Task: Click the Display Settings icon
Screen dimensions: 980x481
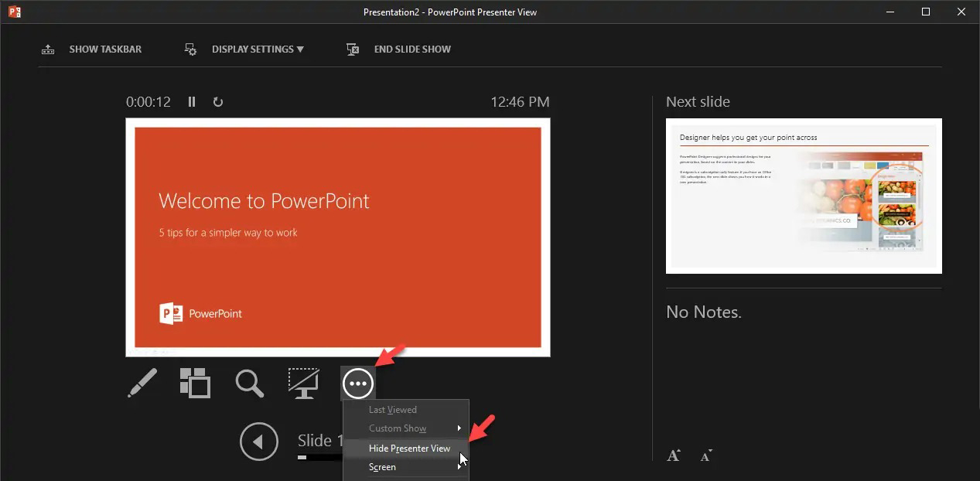Action: pyautogui.click(x=191, y=49)
